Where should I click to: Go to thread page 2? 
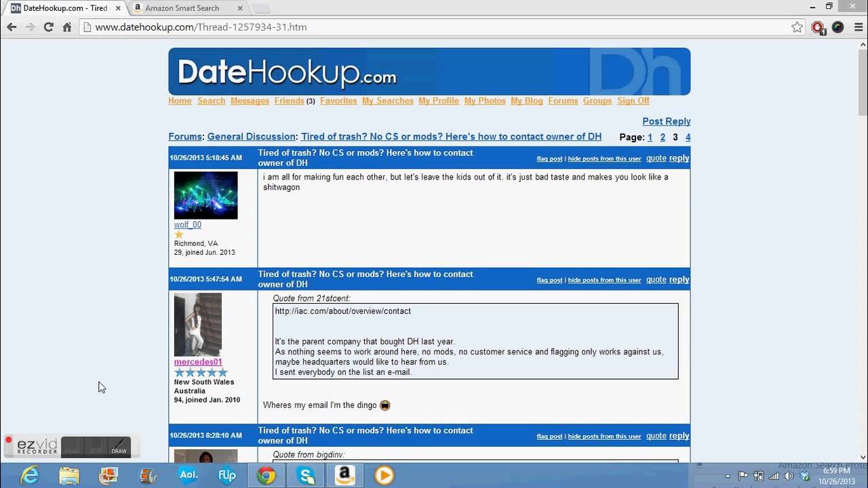click(x=663, y=137)
